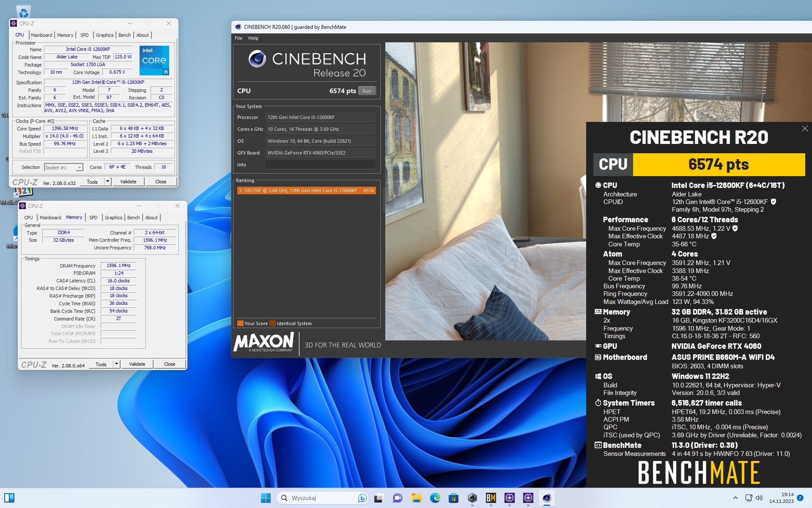This screenshot has width=812, height=508.
Task: Click Tools in the lower CPU-Z window
Action: pyautogui.click(x=101, y=364)
